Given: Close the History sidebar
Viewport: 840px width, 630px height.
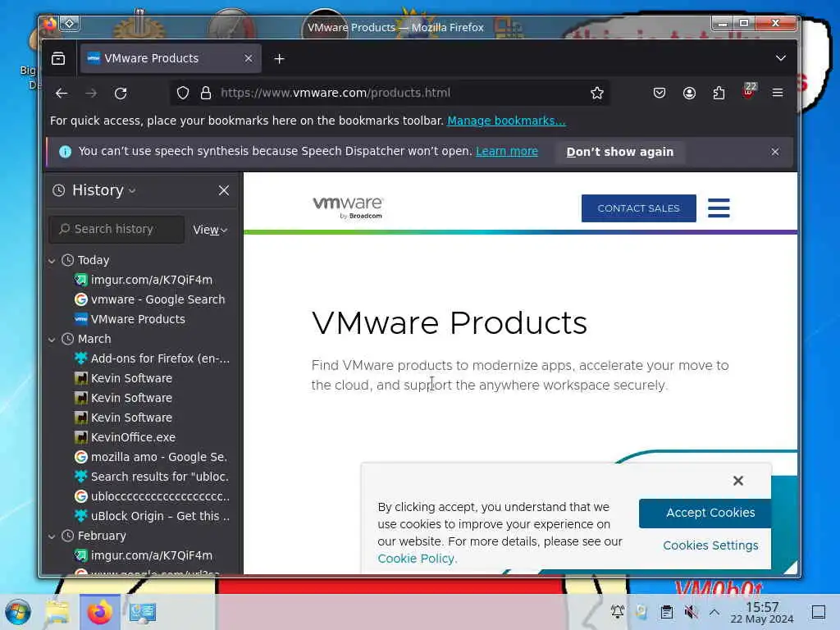Looking at the screenshot, I should (224, 190).
